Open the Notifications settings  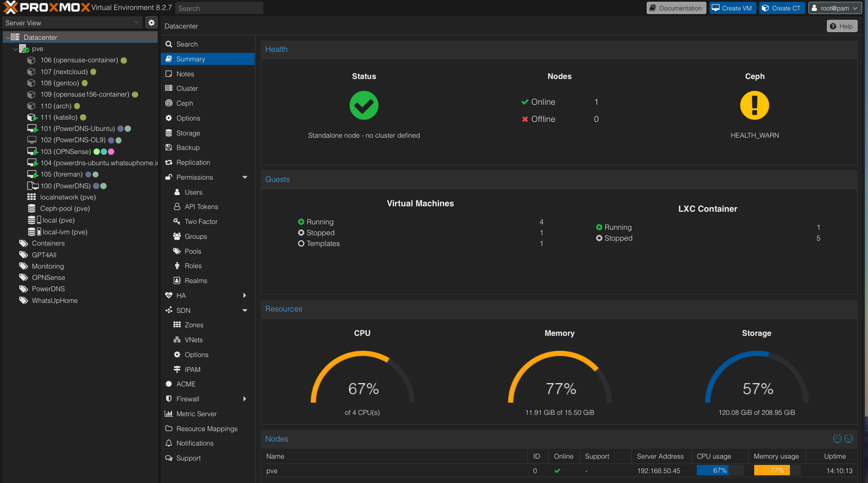pyautogui.click(x=194, y=443)
